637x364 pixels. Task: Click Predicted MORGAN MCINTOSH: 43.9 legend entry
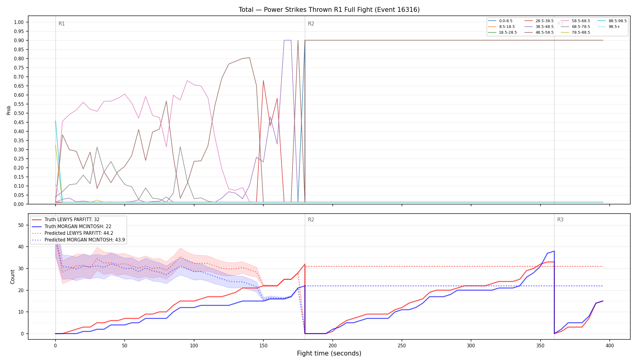tap(78, 240)
